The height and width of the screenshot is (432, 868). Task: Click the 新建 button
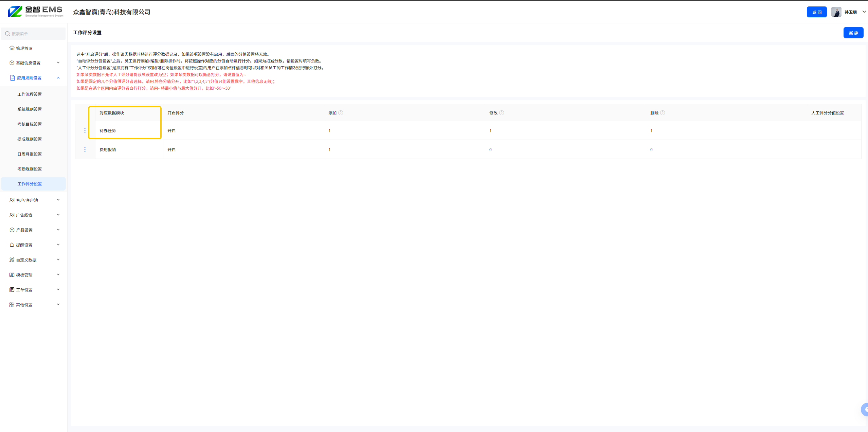[853, 33]
